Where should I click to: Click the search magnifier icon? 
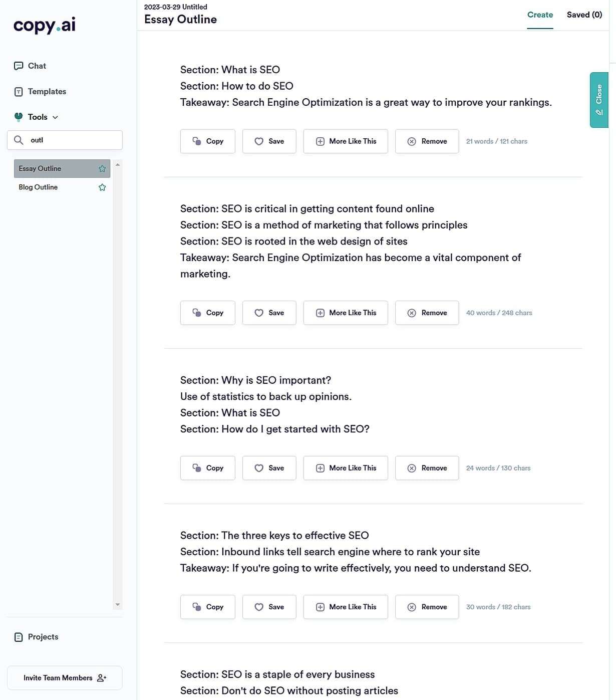[x=19, y=140]
